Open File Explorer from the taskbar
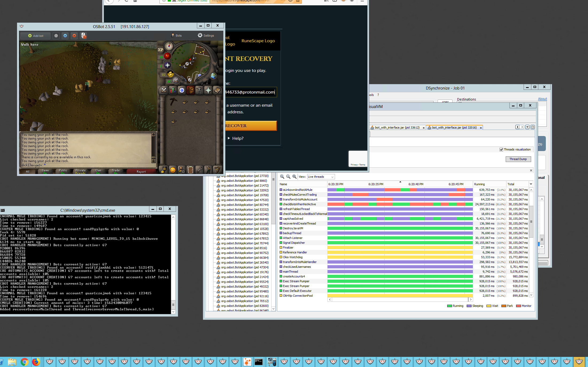Image resolution: width=588 pixels, height=367 pixels. tap(12, 362)
